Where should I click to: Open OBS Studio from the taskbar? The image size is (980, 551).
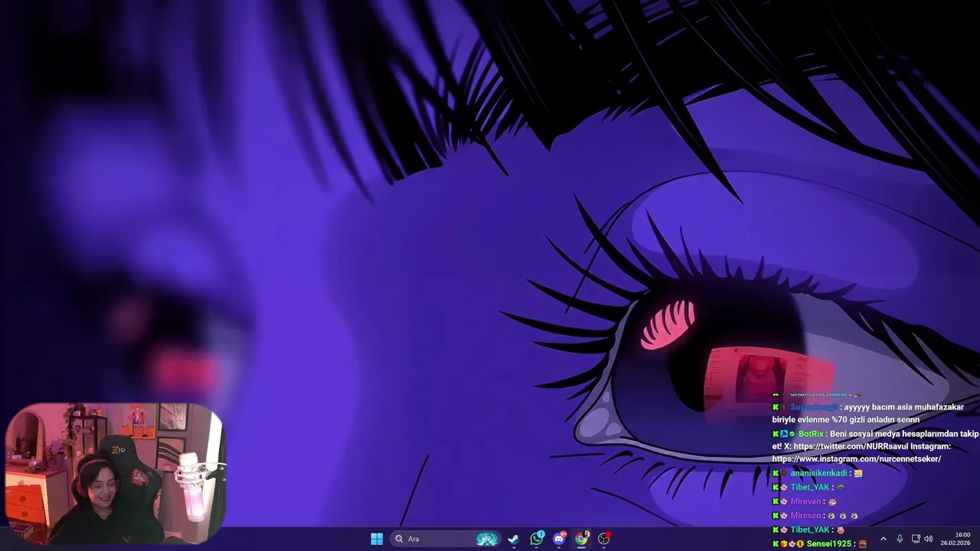(604, 539)
